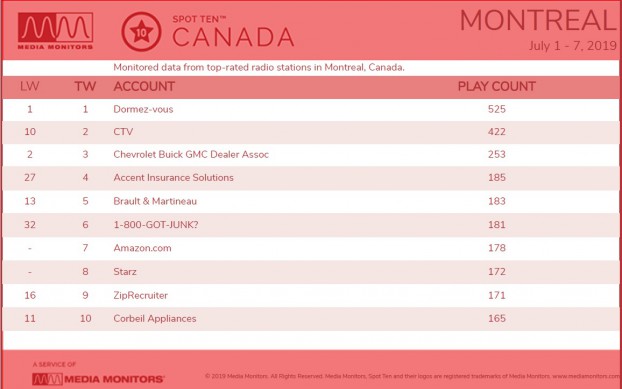Click the 1-800-GOT-JUNK? account name
The height and width of the screenshot is (389, 622).
click(x=156, y=225)
